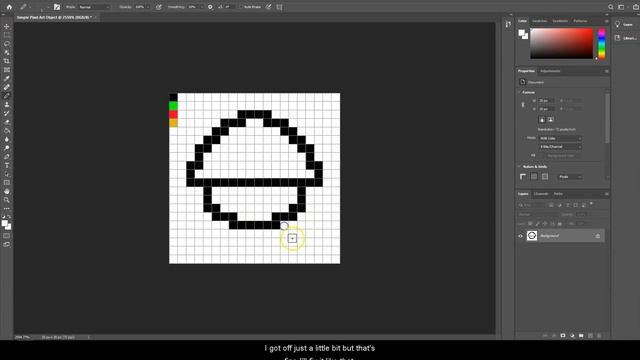Select the Eraser tool
The image size is (640, 360).
tap(7, 122)
